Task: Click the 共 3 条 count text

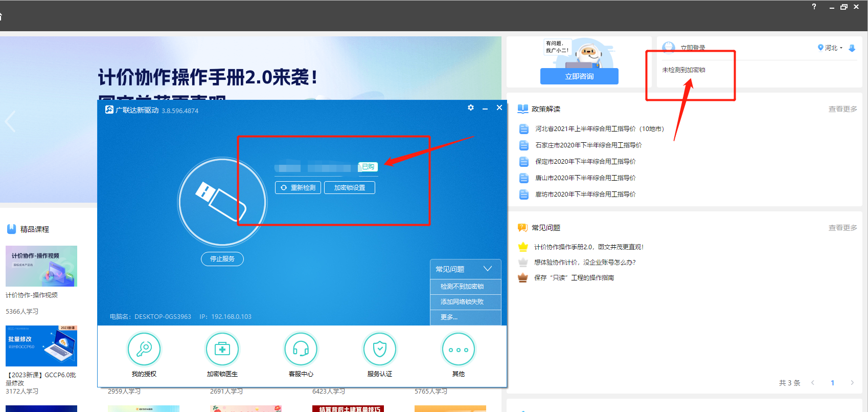Action: 790,383
